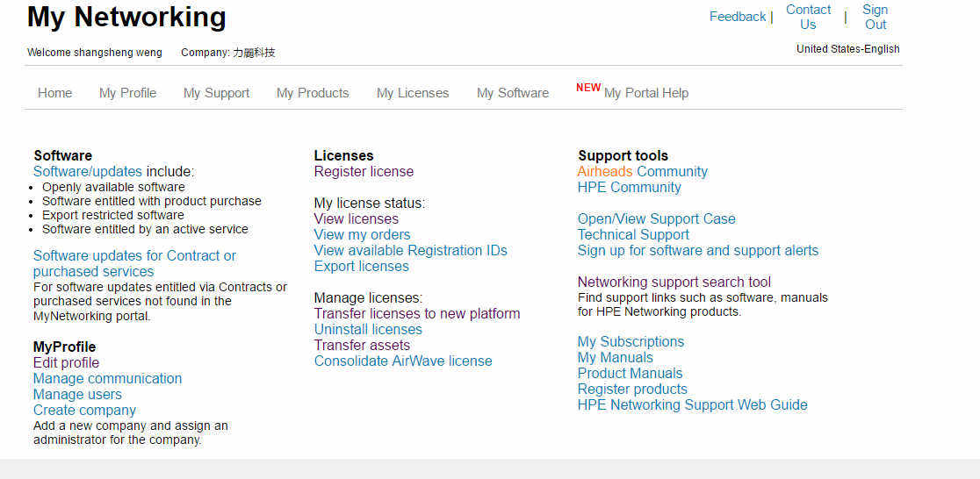Open the My Software menu
This screenshot has height=479, width=980.
tap(513, 93)
